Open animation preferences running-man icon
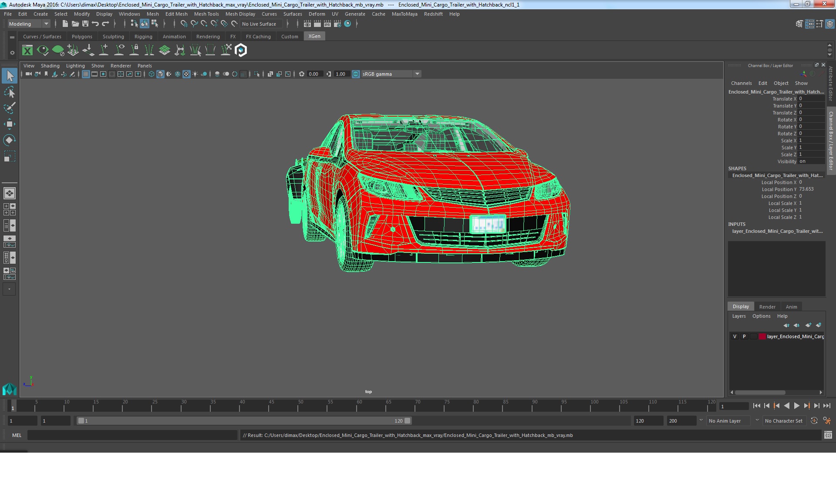Image resolution: width=836 pixels, height=504 pixels. [x=827, y=421]
